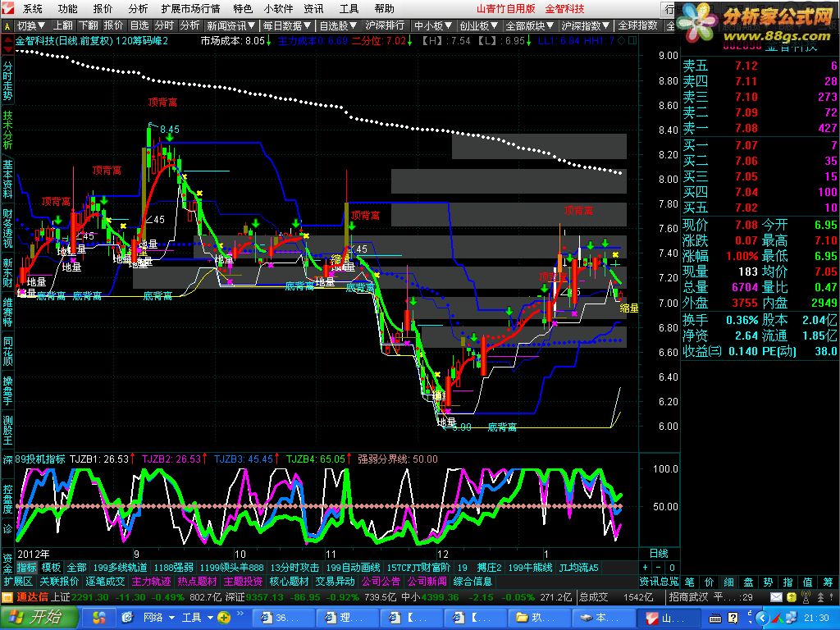Open the 中小板 dropdown
Image resolution: width=840 pixels, height=630 pixels.
tap(433, 25)
